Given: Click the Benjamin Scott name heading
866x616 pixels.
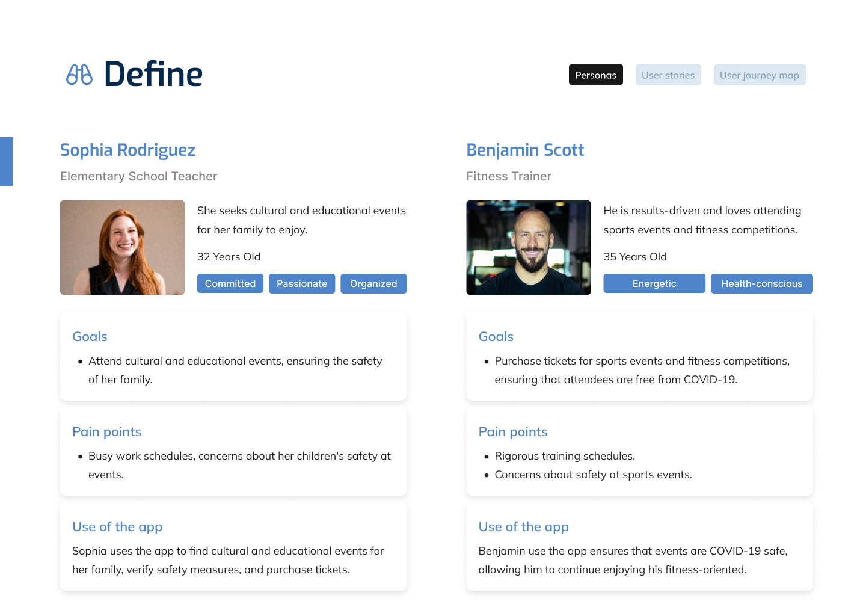Looking at the screenshot, I should pos(525,150).
